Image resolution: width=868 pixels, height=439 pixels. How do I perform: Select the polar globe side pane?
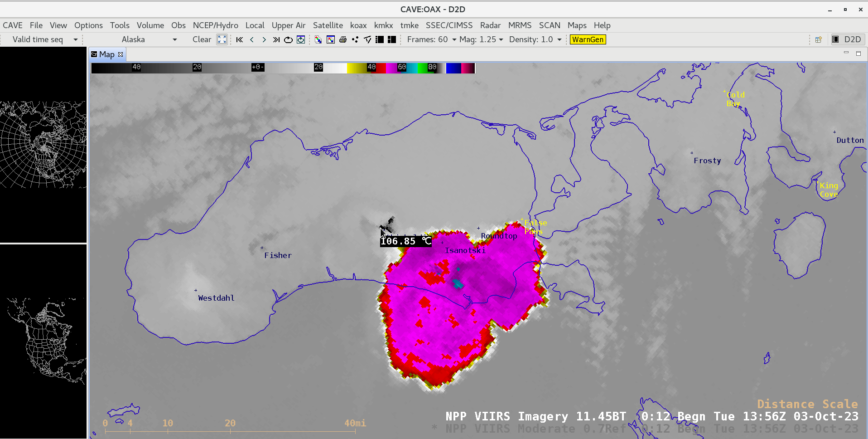(43, 145)
